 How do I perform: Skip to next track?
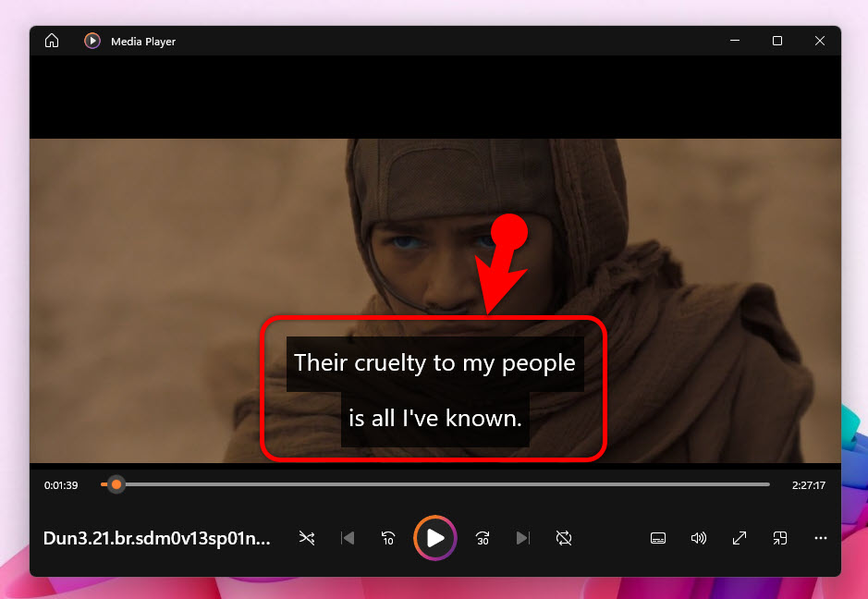point(523,538)
